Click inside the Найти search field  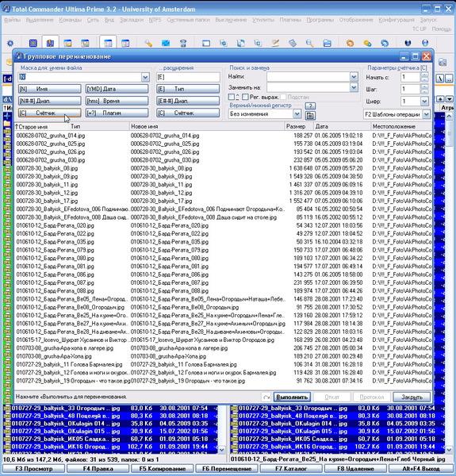(308, 77)
